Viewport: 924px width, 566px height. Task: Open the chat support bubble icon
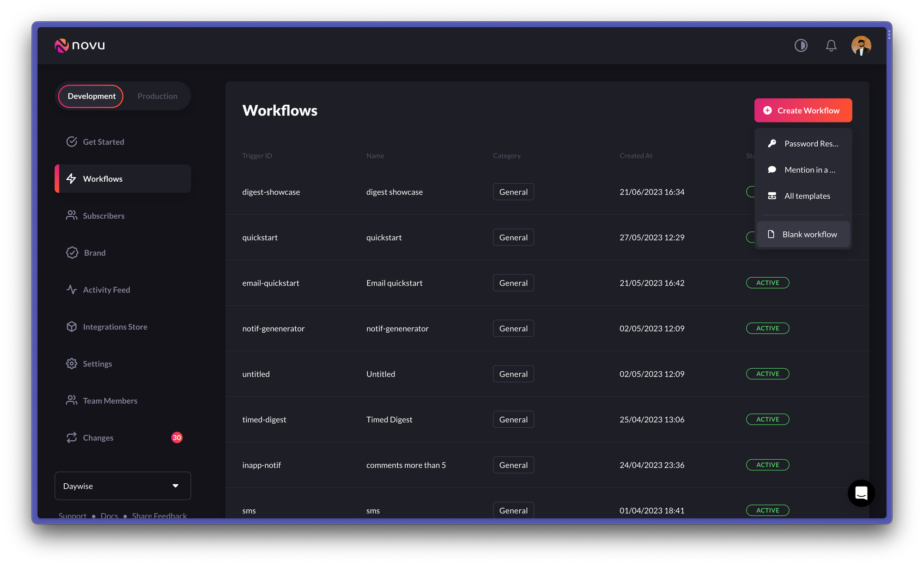861,493
